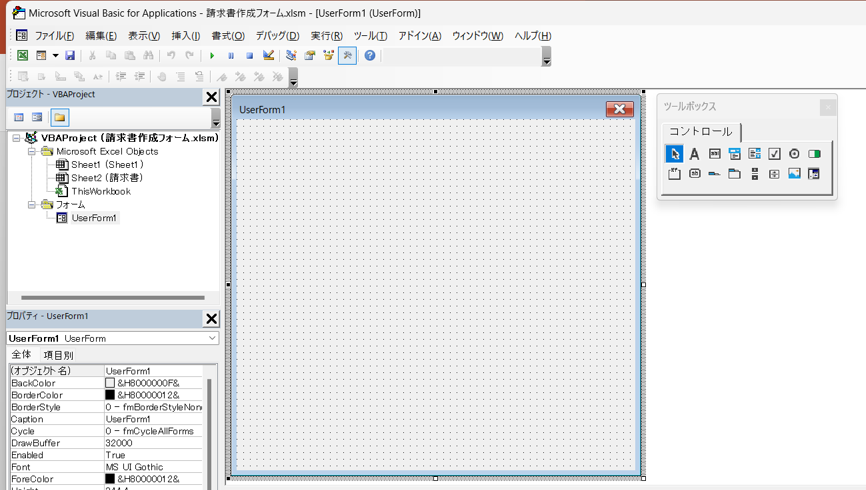Click the Caption property value field
866x490 pixels.
(x=153, y=419)
